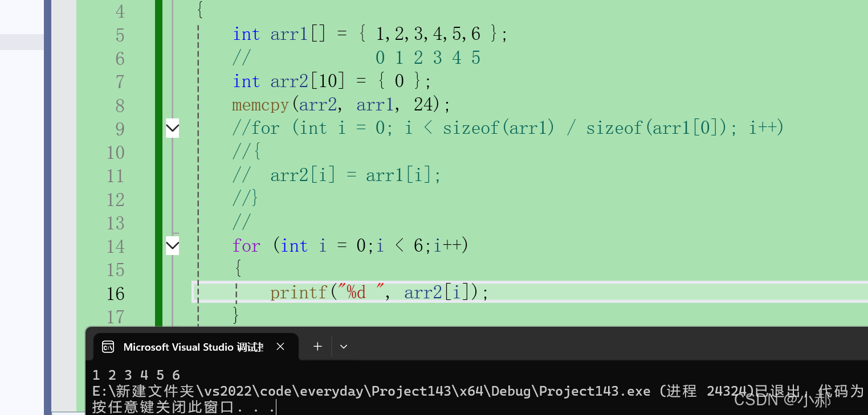Click line number 11 in the gutter

[x=116, y=176]
